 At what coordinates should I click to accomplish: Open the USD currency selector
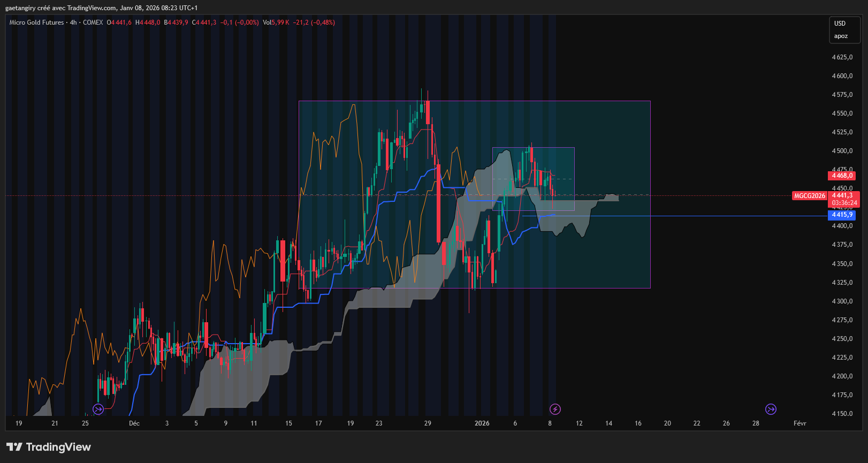click(x=840, y=24)
